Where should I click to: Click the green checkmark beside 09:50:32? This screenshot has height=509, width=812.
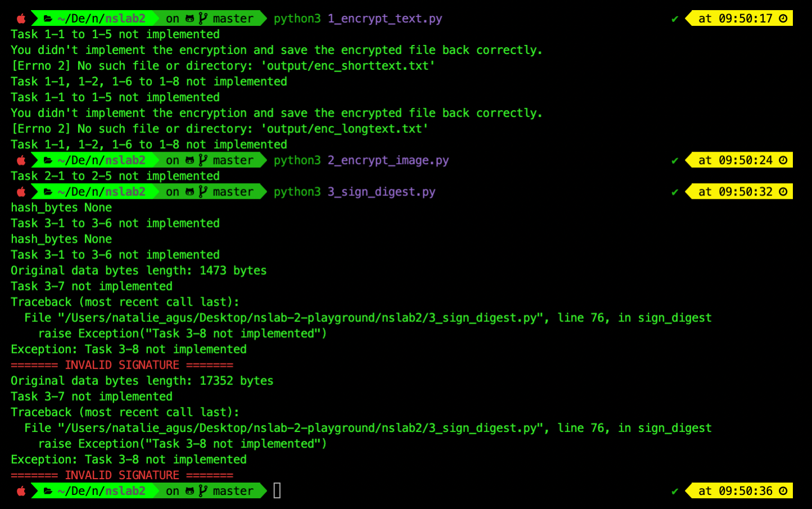click(675, 192)
